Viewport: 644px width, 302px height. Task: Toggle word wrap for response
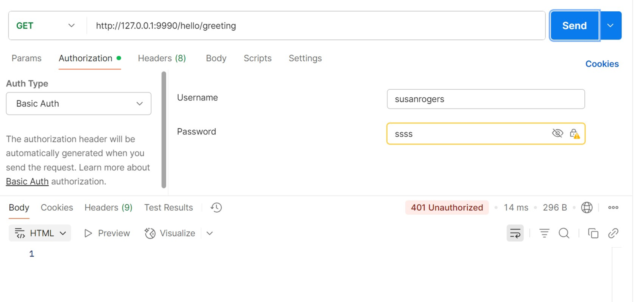515,233
